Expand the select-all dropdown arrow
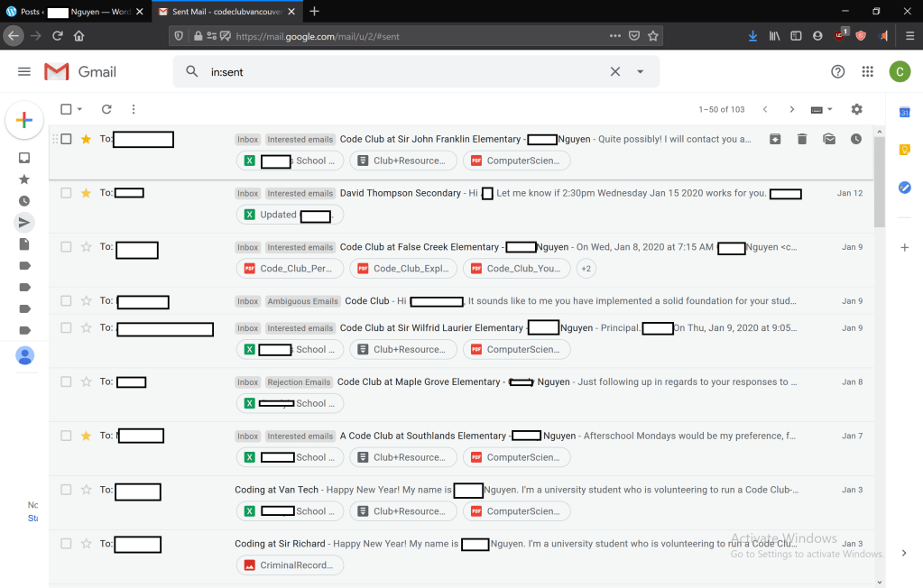Image resolution: width=923 pixels, height=588 pixels. click(x=79, y=109)
